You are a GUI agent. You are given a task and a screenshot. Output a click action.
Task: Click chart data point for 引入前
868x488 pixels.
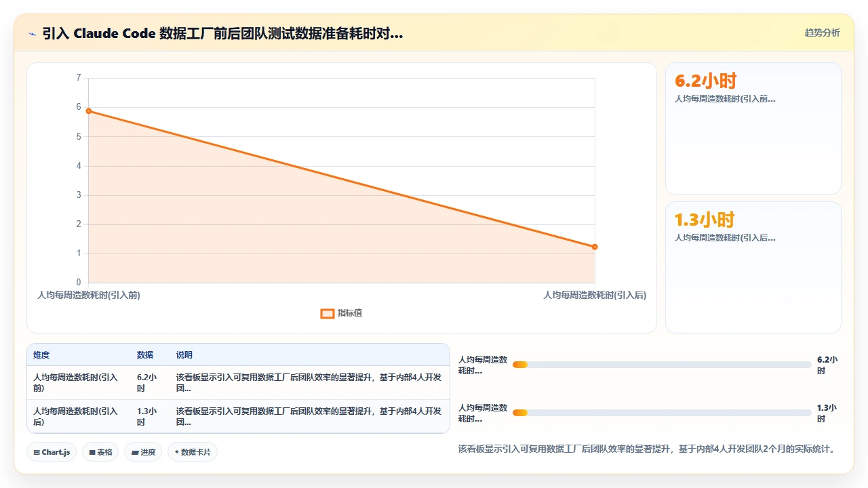coord(89,111)
